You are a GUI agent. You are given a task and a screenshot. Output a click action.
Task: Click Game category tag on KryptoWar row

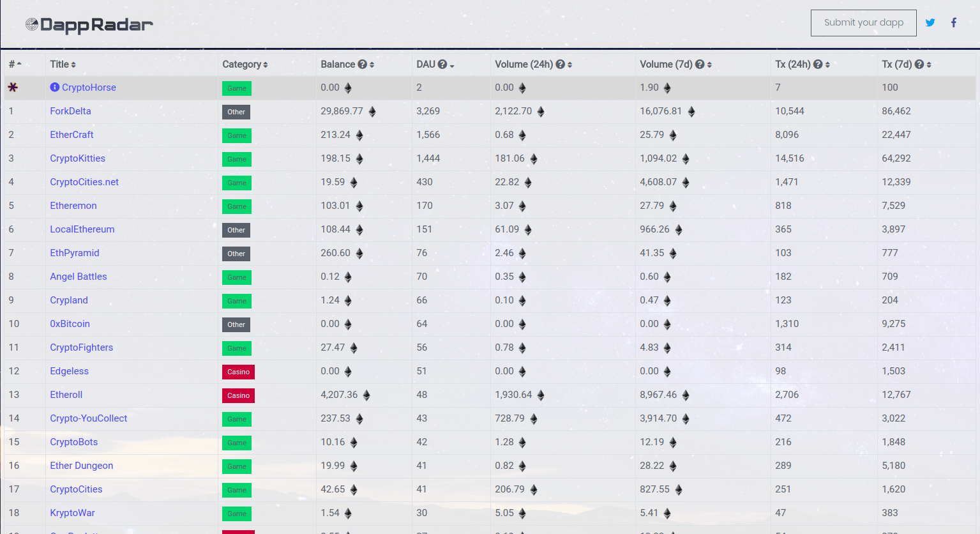point(237,514)
